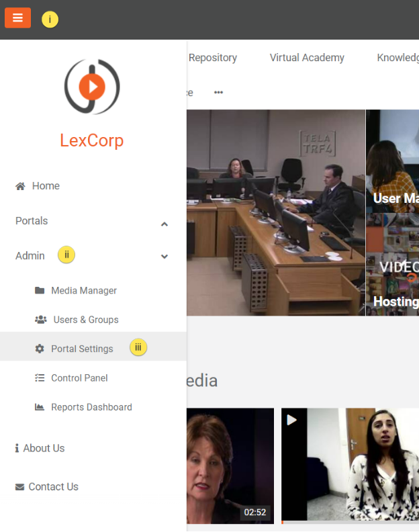Viewport: 419px width, 532px height.
Task: Open the courtroom featured video image
Action: click(x=276, y=213)
